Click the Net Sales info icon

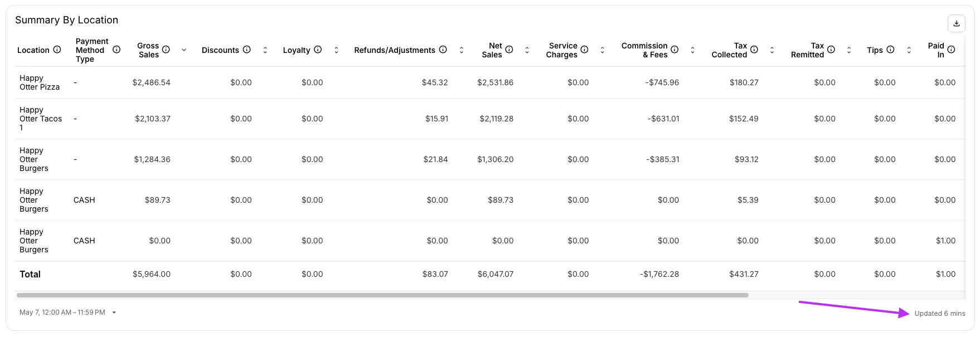509,50
